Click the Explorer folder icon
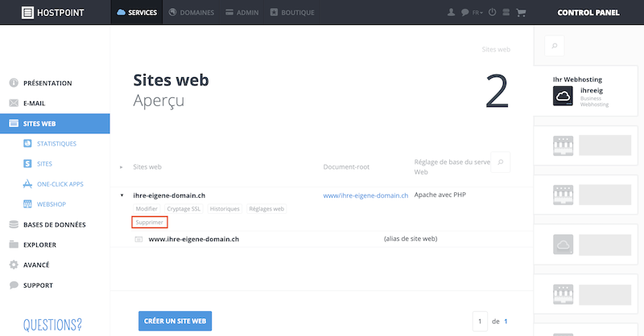This screenshot has width=644, height=336. pos(14,244)
